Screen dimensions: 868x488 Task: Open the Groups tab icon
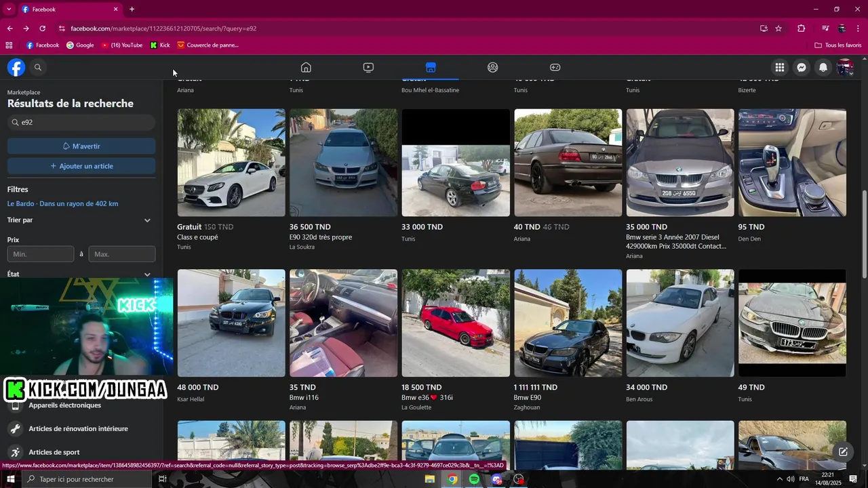(493, 67)
